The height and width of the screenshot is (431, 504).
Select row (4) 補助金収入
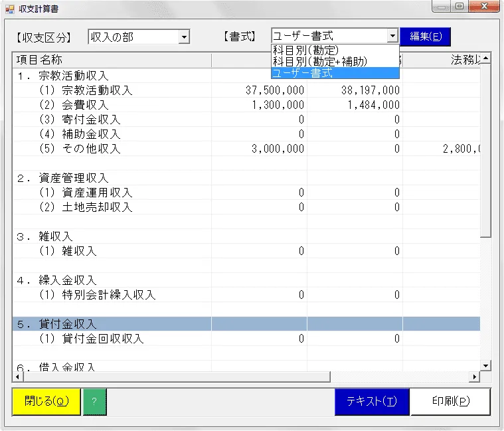[246, 134]
